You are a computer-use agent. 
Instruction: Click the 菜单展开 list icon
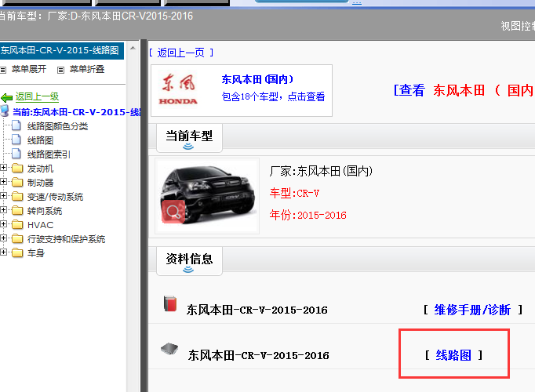pos(3,70)
